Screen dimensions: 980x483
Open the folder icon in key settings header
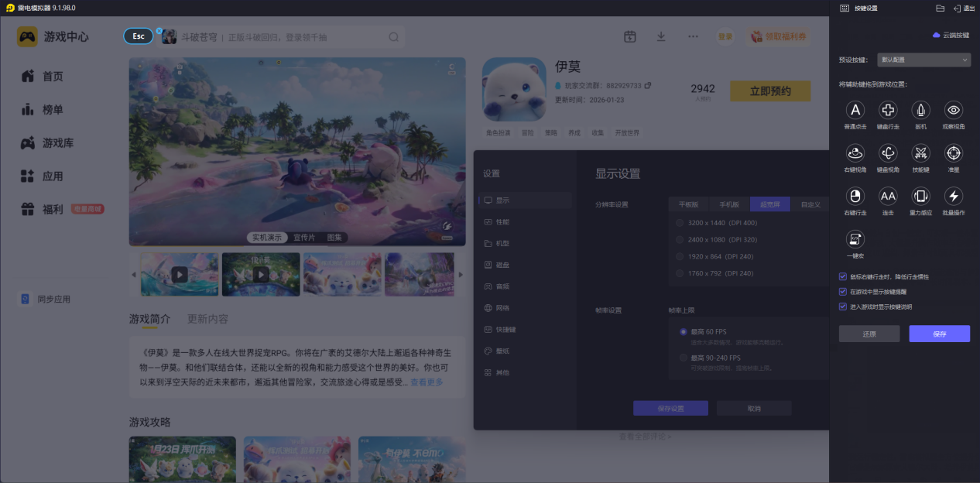pos(940,8)
